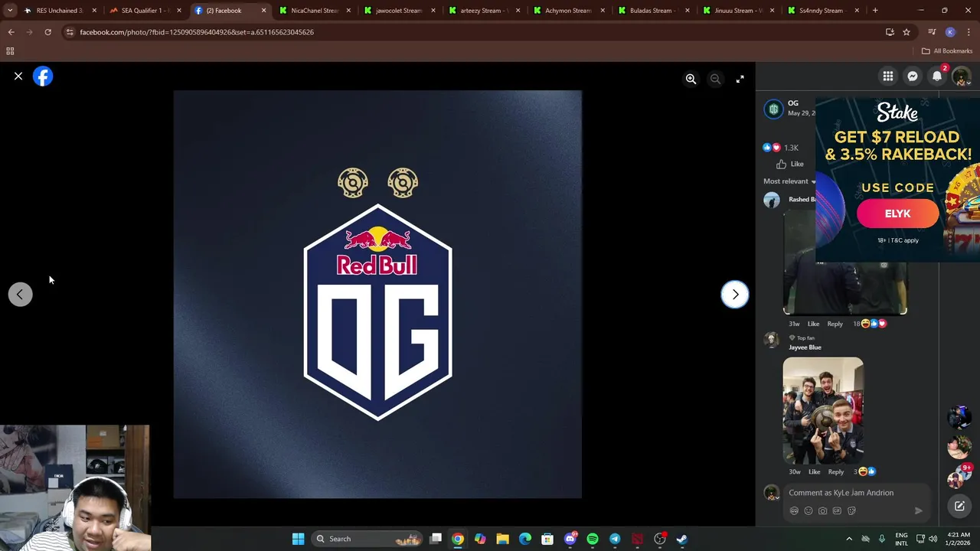This screenshot has width=980, height=551.
Task: Switch to SEA Qualifier 1 tab
Action: tap(144, 11)
